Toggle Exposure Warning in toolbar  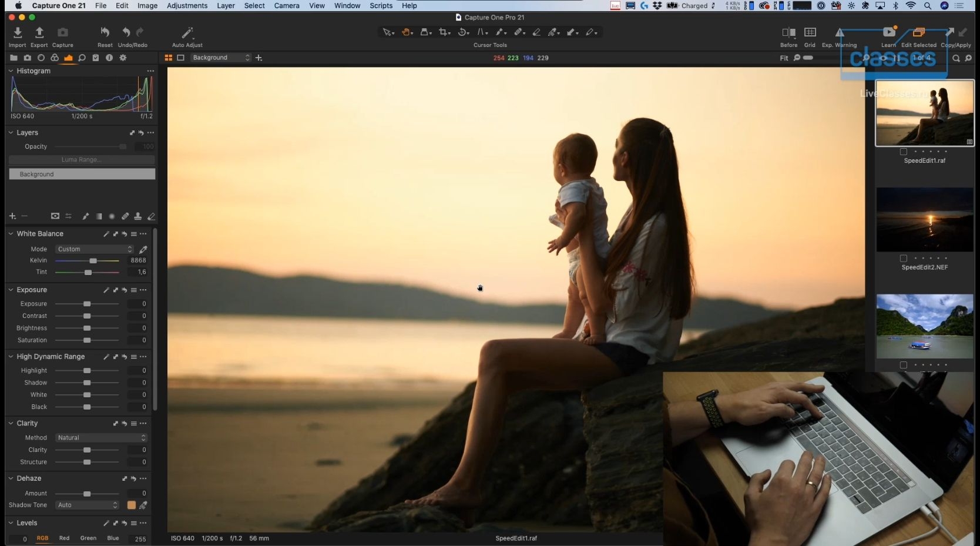[x=840, y=32]
